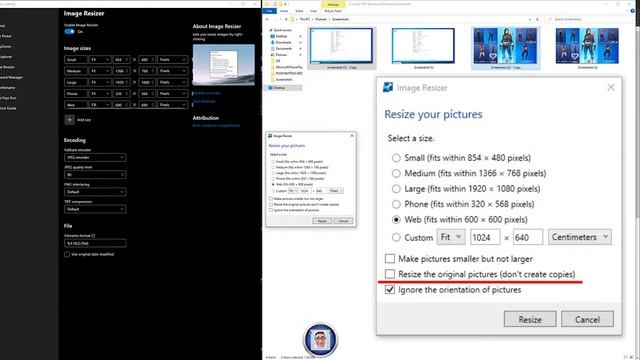Open the Brice Lambson's ImageResizer attribution link
Viewport: 640px width, 360px height.
point(216,126)
